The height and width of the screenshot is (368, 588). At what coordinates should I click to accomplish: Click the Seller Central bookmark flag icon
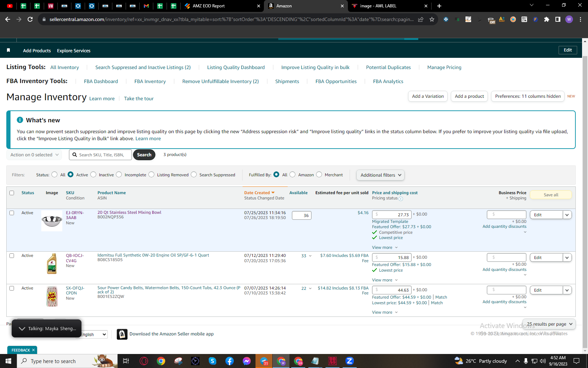(x=8, y=50)
